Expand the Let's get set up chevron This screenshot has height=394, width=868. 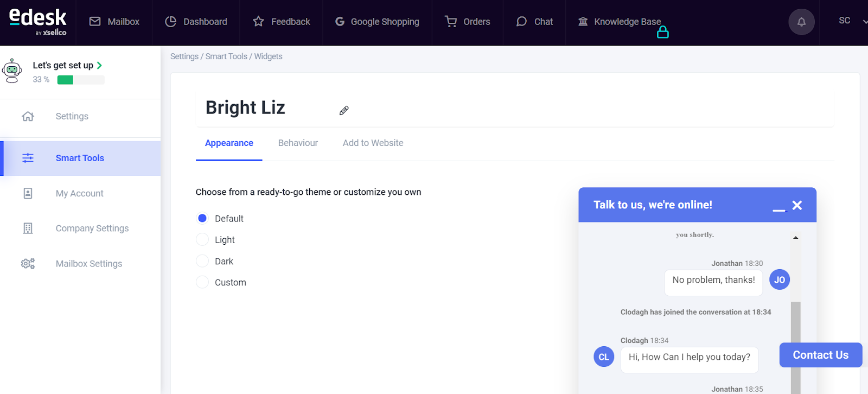pos(99,65)
